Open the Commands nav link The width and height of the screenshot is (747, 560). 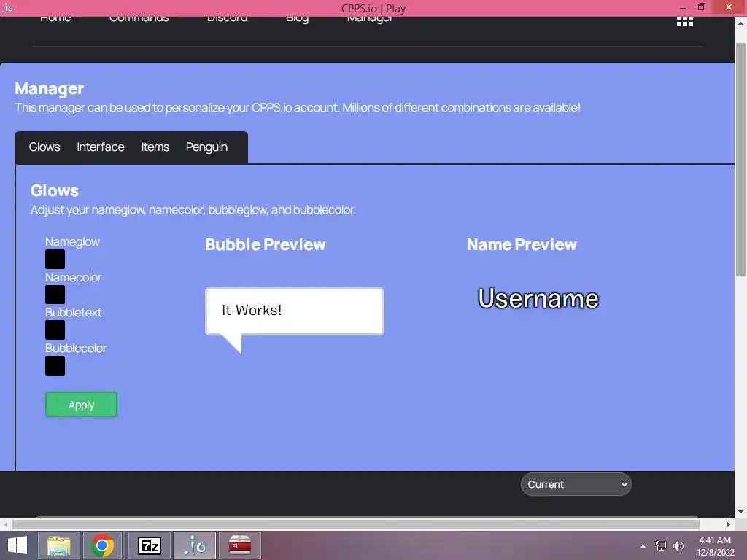tap(139, 20)
